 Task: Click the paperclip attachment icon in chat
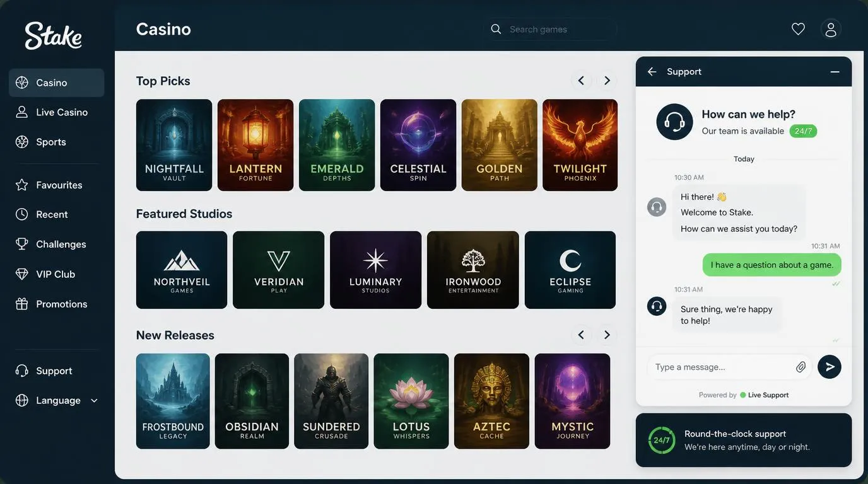pos(801,367)
